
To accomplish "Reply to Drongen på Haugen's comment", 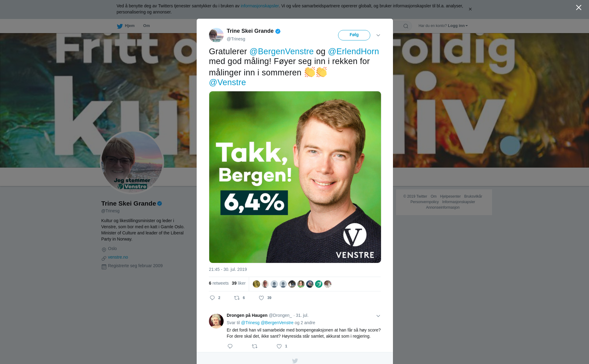I will 230,346.
